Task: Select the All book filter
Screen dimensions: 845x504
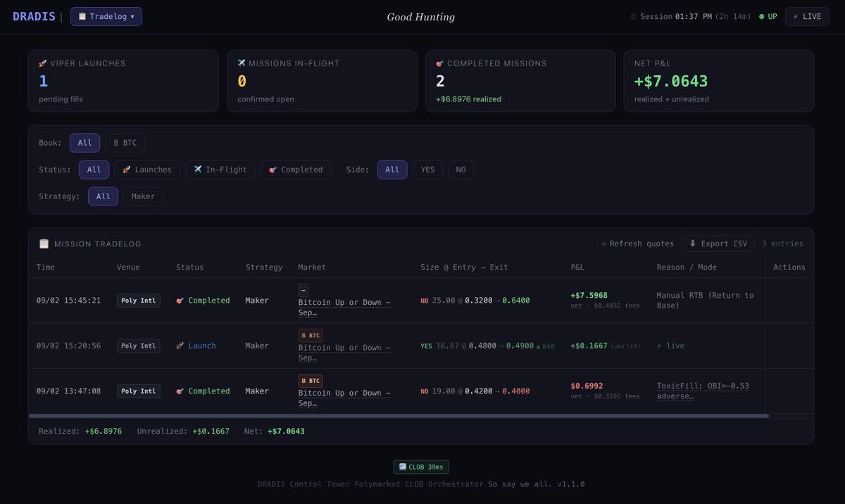Action: [84, 143]
